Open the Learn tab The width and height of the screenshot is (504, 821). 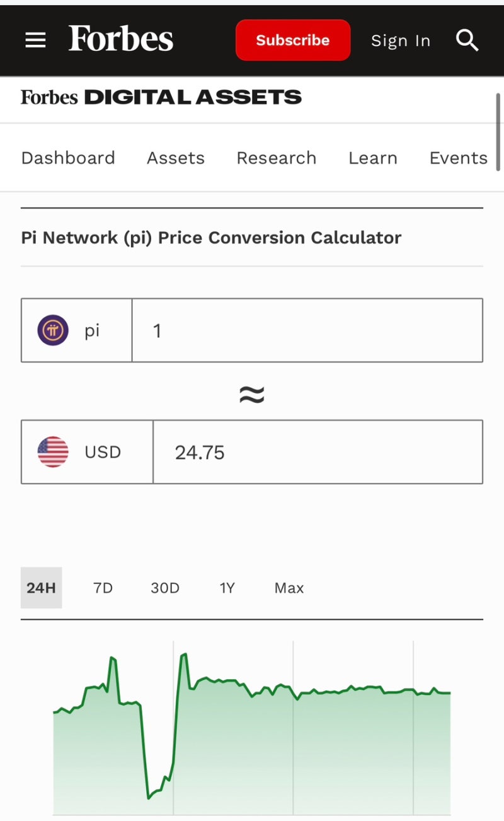point(373,158)
